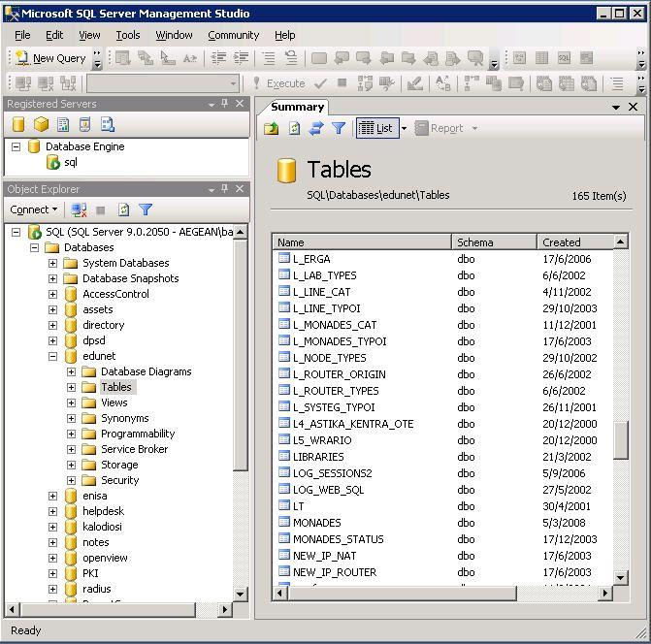Select the sql registered server
651x644 pixels.
tap(71, 162)
